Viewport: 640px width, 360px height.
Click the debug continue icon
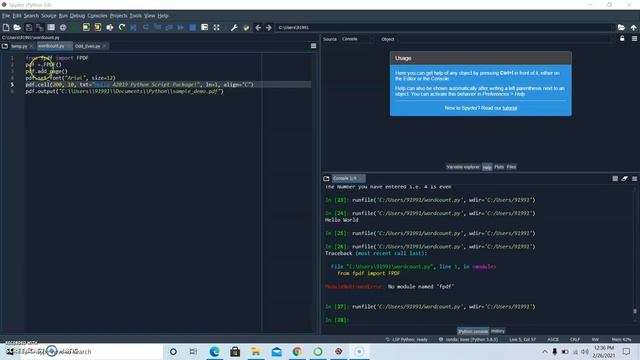coord(180,27)
